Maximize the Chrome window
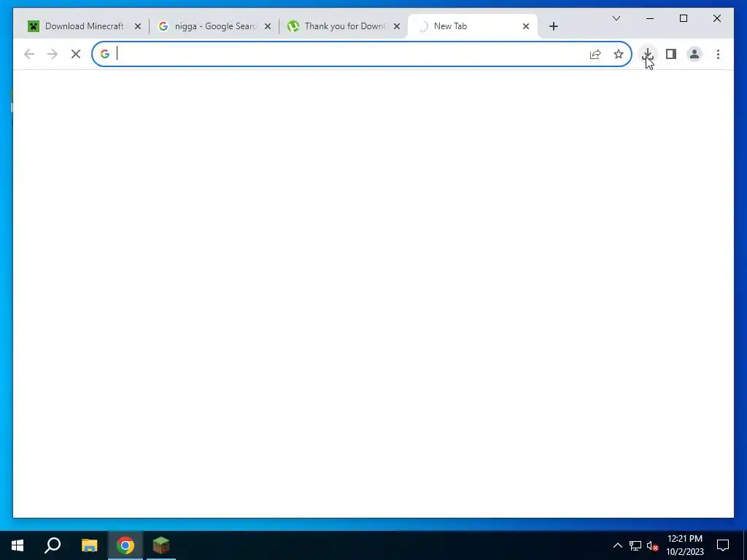 683,18
